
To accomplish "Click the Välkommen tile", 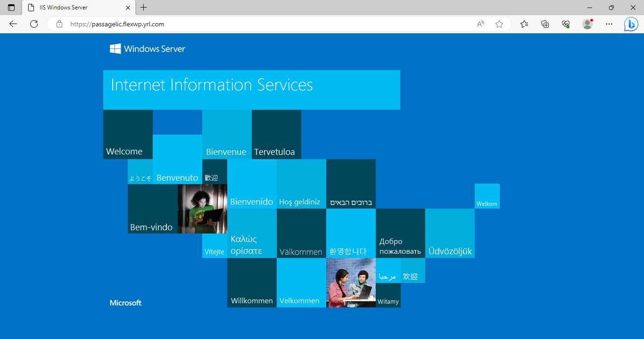I will tap(301, 233).
